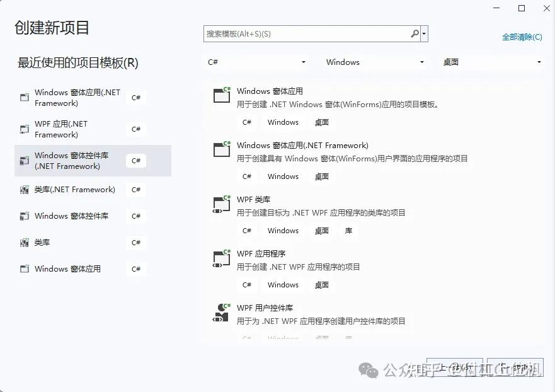
Task: Select recent template WPF 应用(.NET Framework) text
Action: 61,129
